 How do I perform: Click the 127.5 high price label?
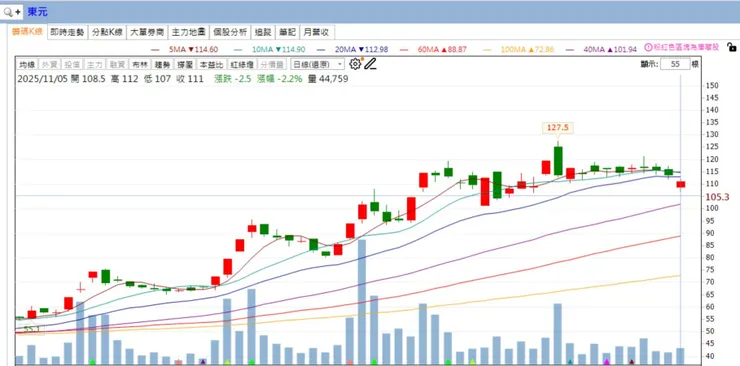[x=557, y=128]
